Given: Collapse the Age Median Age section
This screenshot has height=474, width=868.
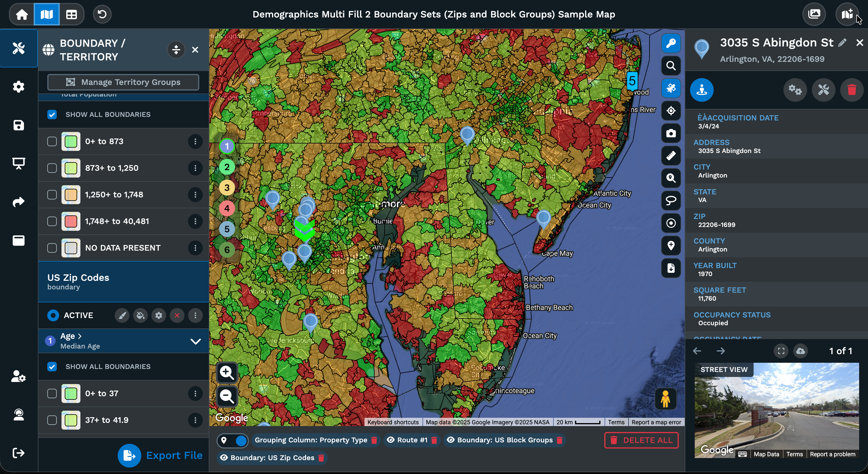Looking at the screenshot, I should [196, 341].
